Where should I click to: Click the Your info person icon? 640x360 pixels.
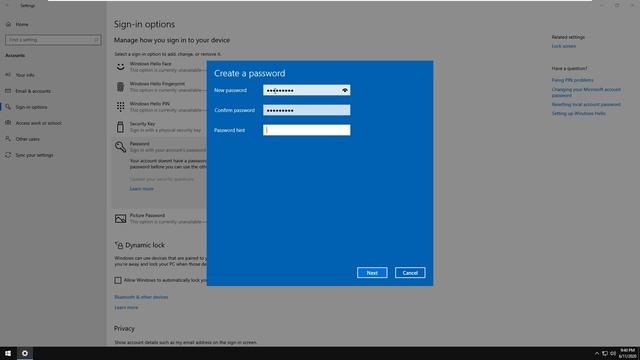tap(8, 75)
